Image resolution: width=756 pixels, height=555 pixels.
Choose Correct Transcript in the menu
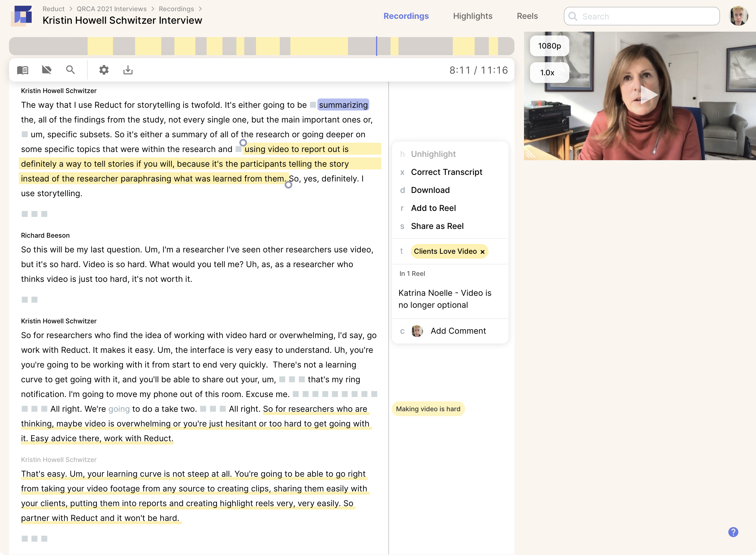(446, 172)
